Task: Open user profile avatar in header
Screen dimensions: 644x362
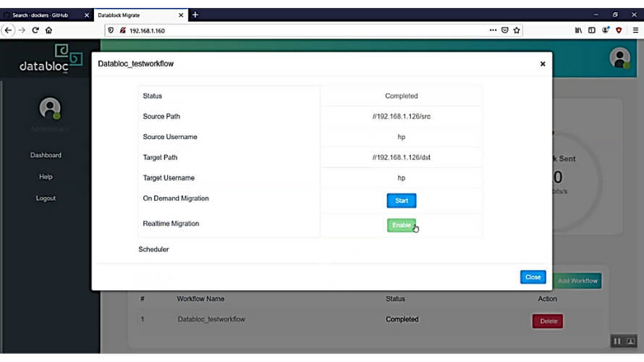Action: (x=620, y=58)
